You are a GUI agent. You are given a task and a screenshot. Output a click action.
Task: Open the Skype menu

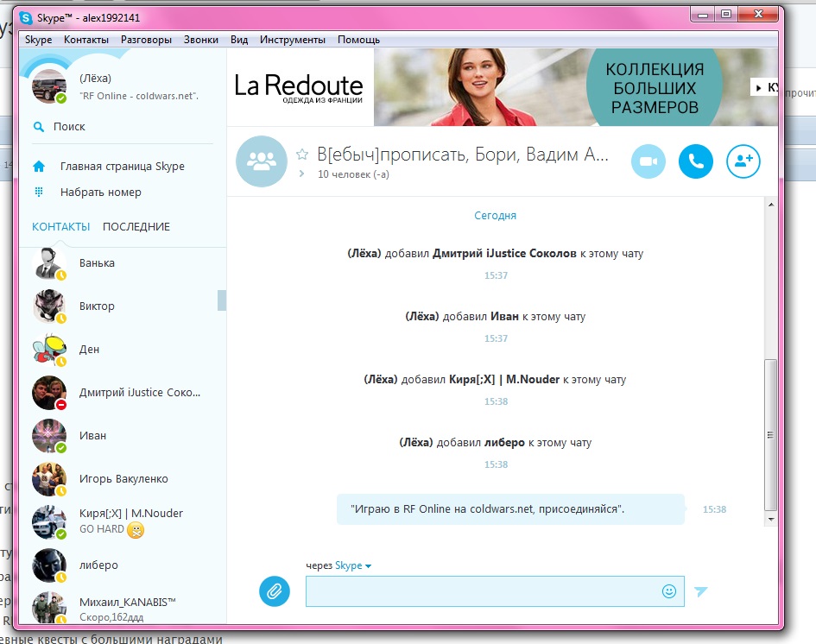click(x=39, y=40)
